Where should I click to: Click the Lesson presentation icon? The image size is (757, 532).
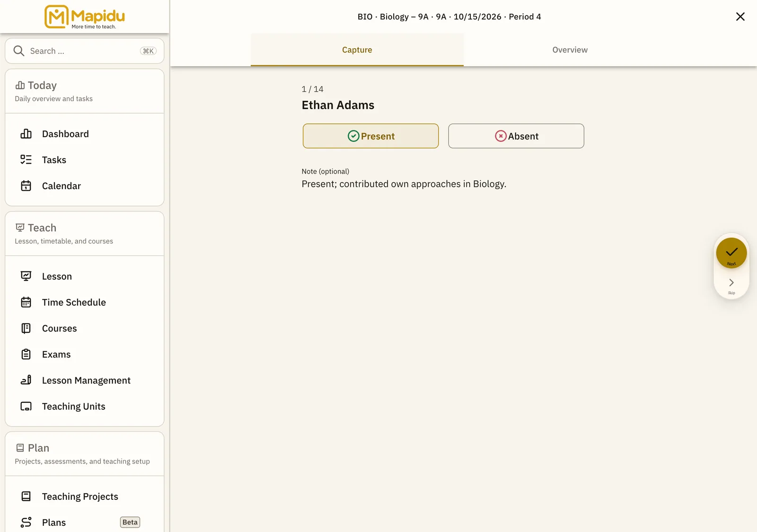point(26,276)
